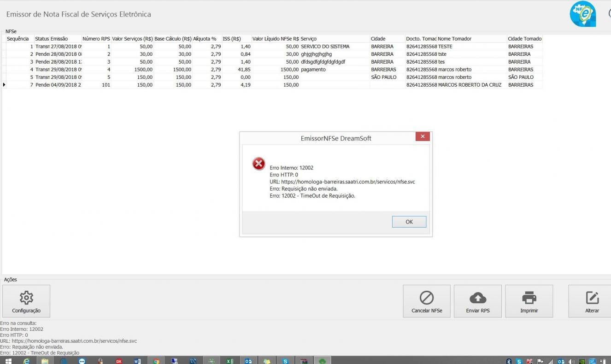Viewport: 611px width, 364px height.
Task: Click OK in the EmissorNFSe error dialog
Action: [x=409, y=222]
